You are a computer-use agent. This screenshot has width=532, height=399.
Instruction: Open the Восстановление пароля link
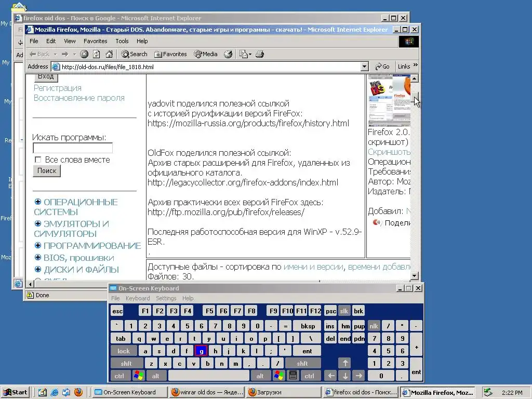tap(79, 98)
